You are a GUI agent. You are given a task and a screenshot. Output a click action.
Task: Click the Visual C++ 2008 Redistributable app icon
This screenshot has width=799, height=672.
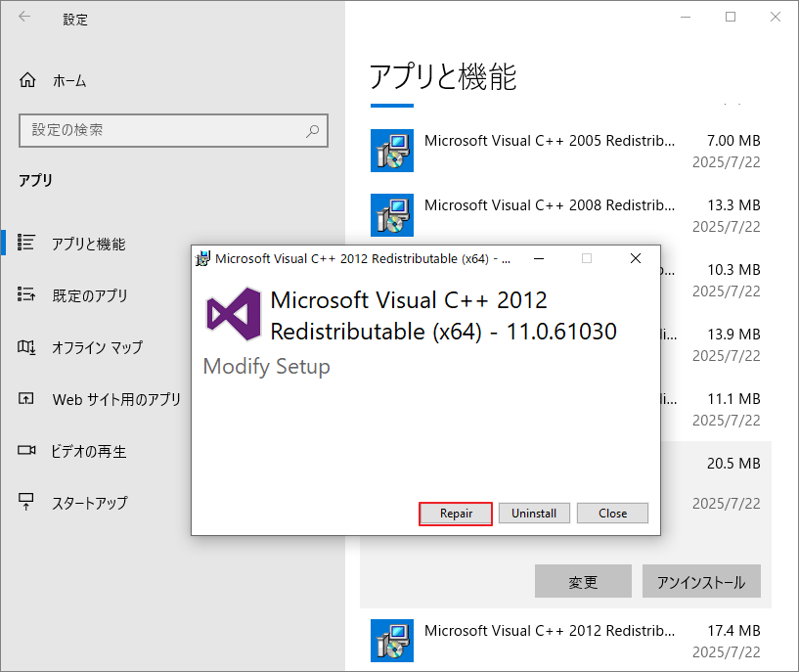pyautogui.click(x=391, y=214)
